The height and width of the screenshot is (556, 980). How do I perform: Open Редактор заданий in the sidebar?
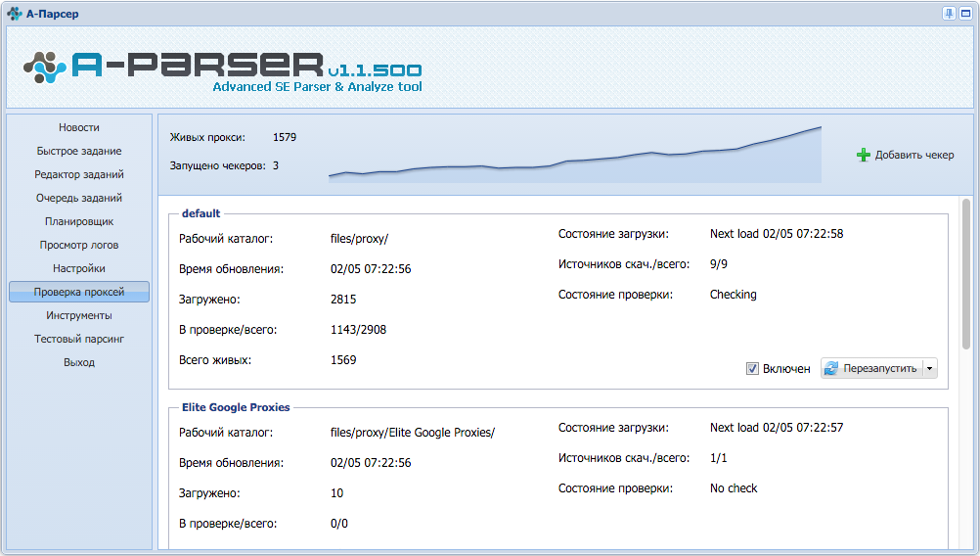[x=79, y=174]
